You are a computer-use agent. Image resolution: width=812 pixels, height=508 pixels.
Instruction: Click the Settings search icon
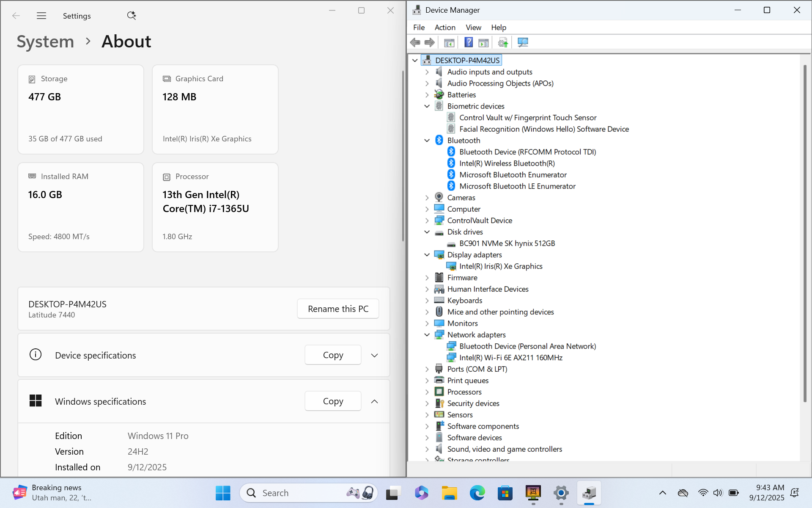(x=132, y=16)
